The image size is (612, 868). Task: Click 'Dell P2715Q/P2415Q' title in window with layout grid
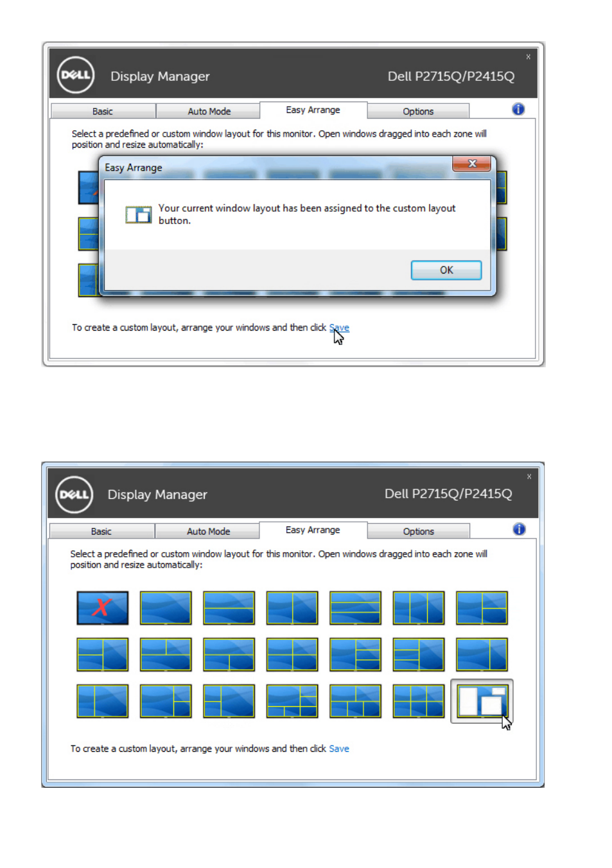pos(448,494)
